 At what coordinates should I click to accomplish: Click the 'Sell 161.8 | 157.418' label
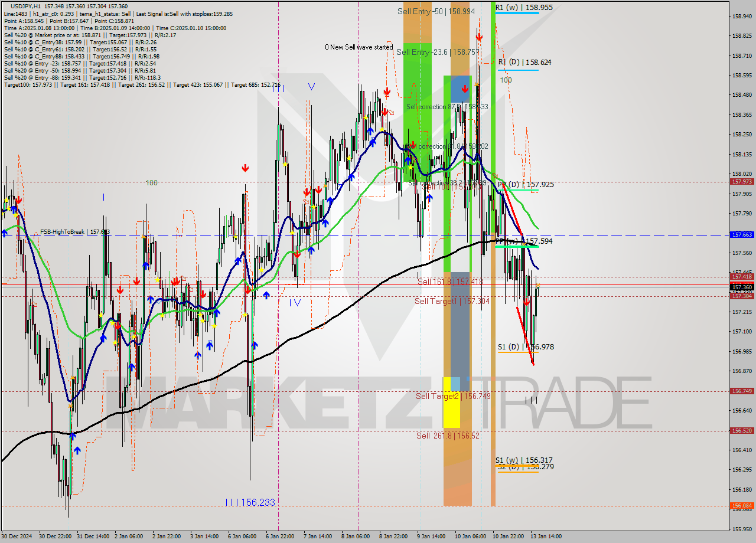[449, 282]
